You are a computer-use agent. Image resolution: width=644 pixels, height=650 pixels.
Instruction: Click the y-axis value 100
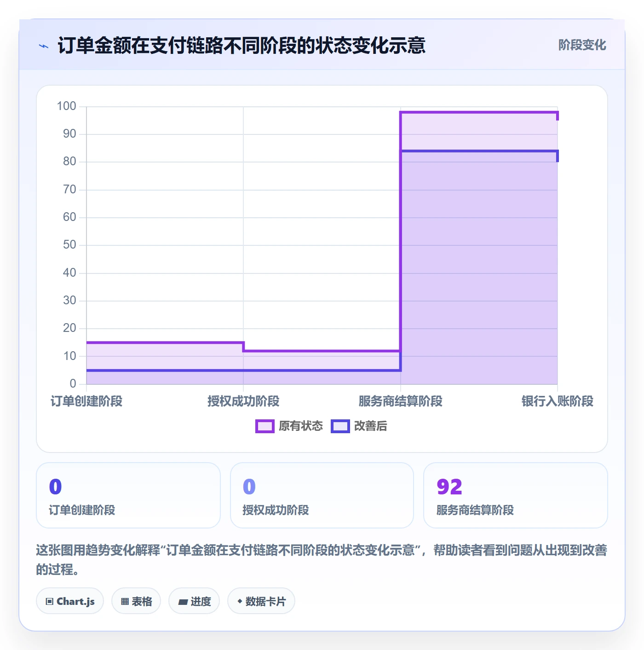coord(66,106)
